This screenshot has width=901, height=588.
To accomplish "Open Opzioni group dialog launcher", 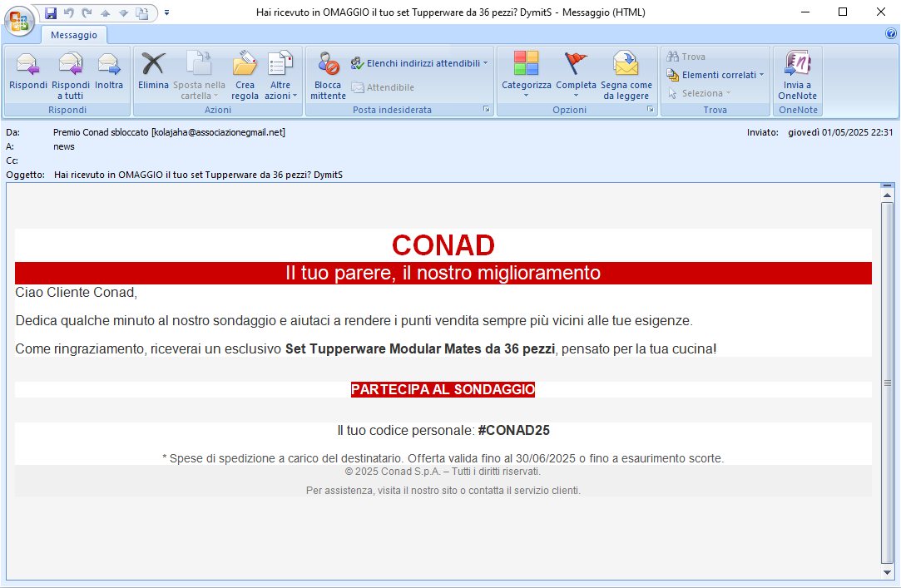I will point(651,109).
